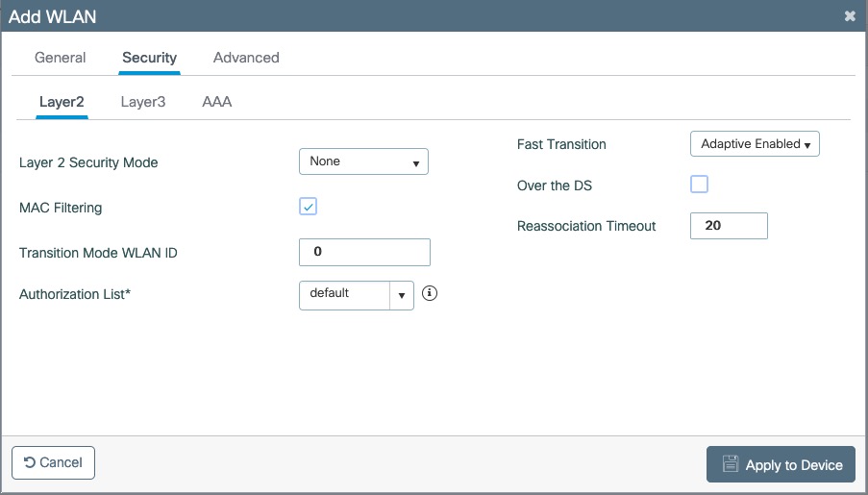Click into the Reassociation Timeout field
Screen dimensions: 868x495
click(x=729, y=226)
